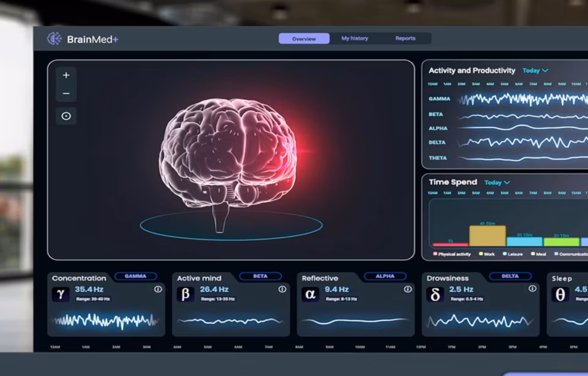Click the 26.4 Hz active mind value
The height and width of the screenshot is (376, 588).
coord(214,290)
